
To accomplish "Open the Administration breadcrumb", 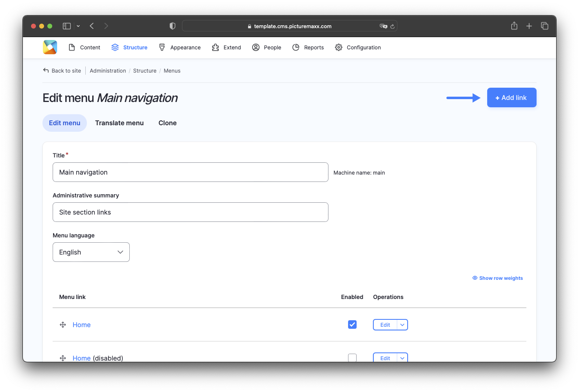I will (x=108, y=71).
